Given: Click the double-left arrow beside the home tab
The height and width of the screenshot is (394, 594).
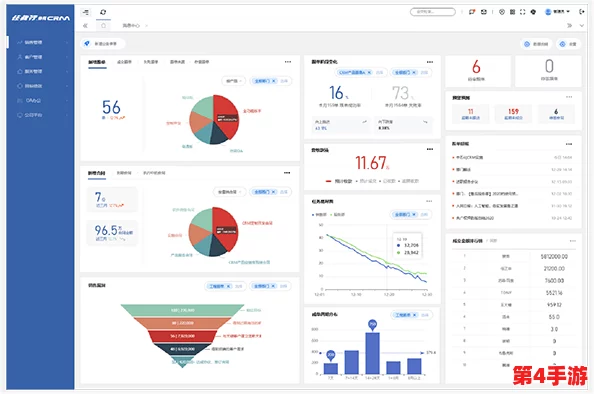Looking at the screenshot, I should tap(85, 25).
